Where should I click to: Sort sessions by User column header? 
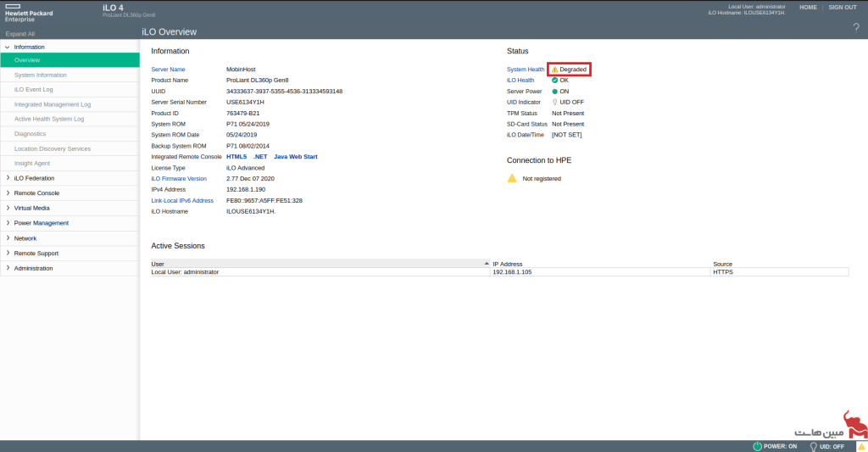click(320, 264)
